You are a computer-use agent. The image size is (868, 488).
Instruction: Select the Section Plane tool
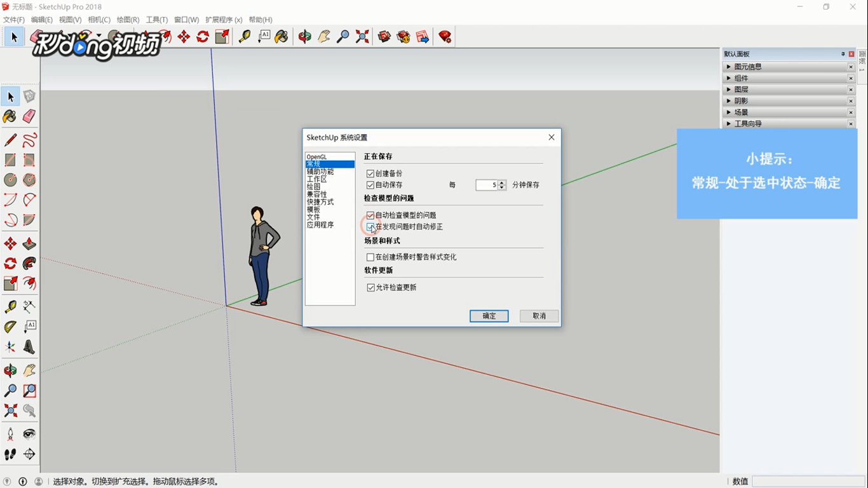click(x=29, y=454)
